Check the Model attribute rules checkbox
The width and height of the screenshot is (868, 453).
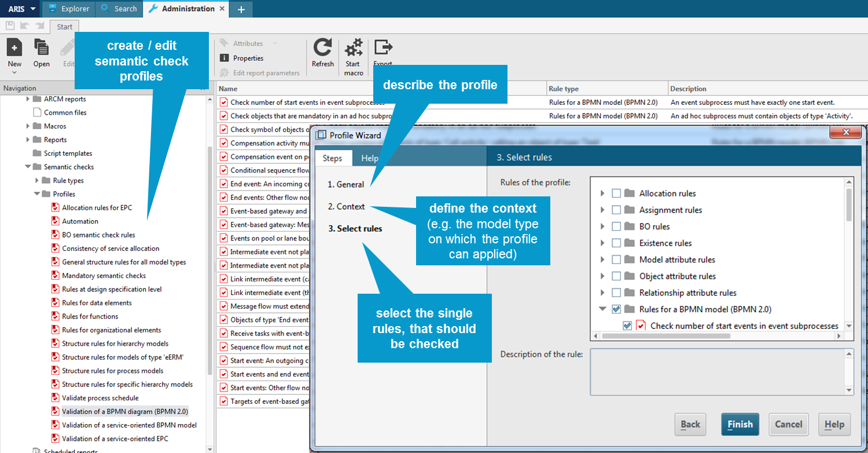point(617,260)
